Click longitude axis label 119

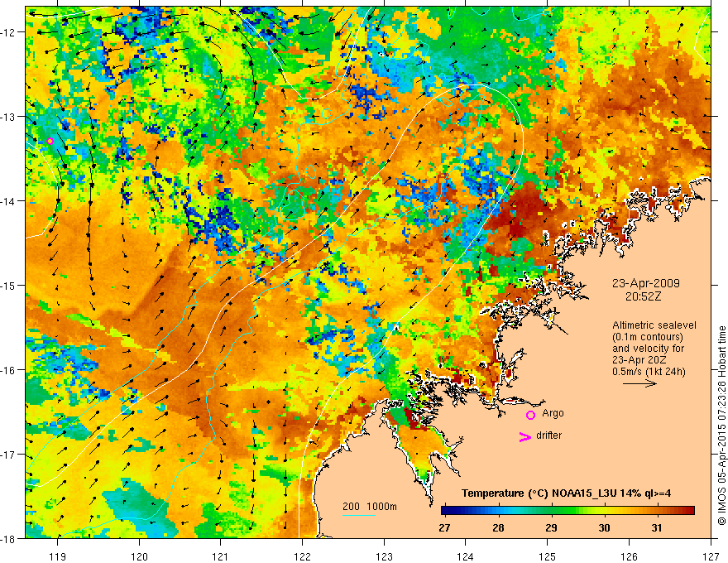click(x=58, y=557)
